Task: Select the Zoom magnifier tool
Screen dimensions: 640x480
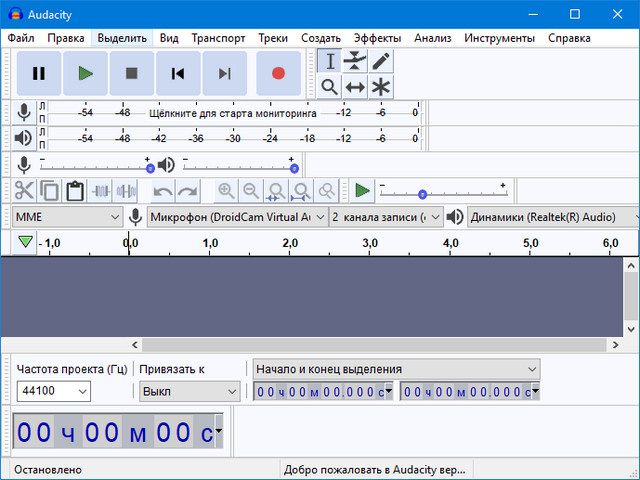Action: [x=330, y=87]
